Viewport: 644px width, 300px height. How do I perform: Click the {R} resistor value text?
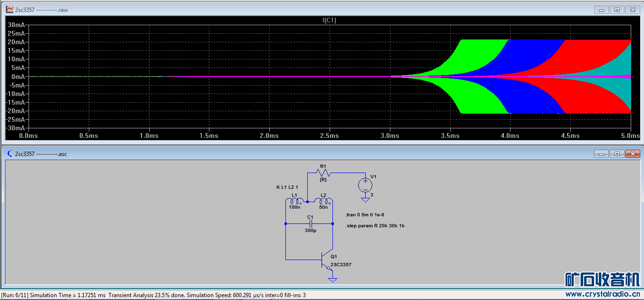[x=323, y=180]
